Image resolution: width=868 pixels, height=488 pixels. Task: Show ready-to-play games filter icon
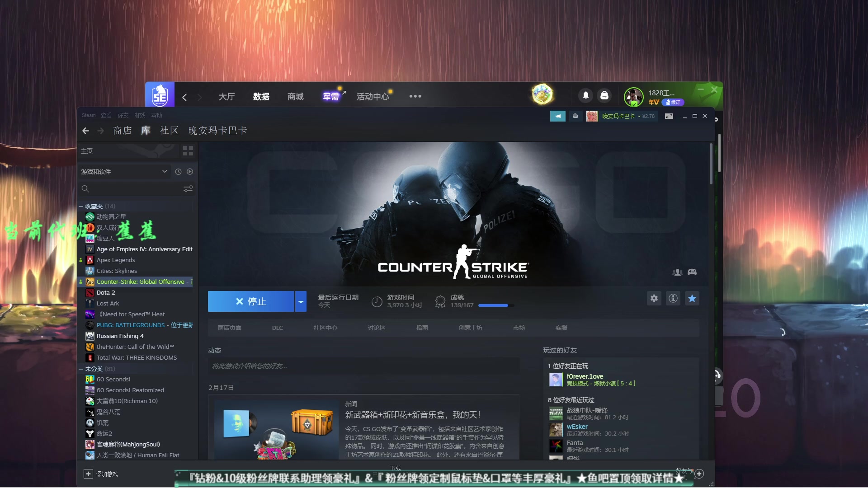point(190,172)
